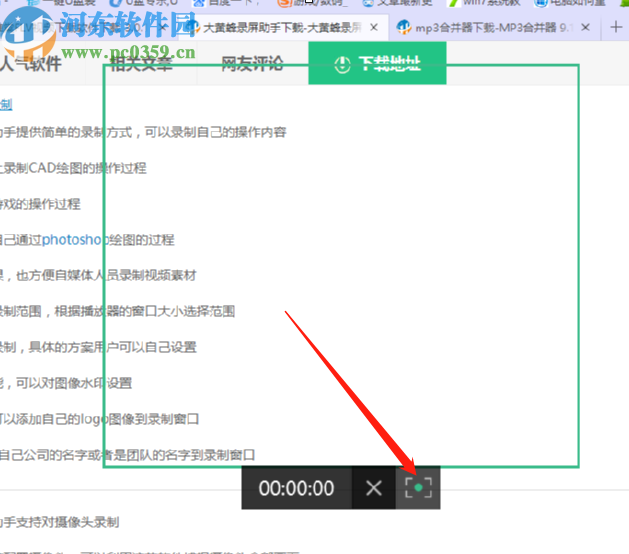This screenshot has width=629, height=554.
Task: Open the 人气软件 page section
Action: coord(31,63)
